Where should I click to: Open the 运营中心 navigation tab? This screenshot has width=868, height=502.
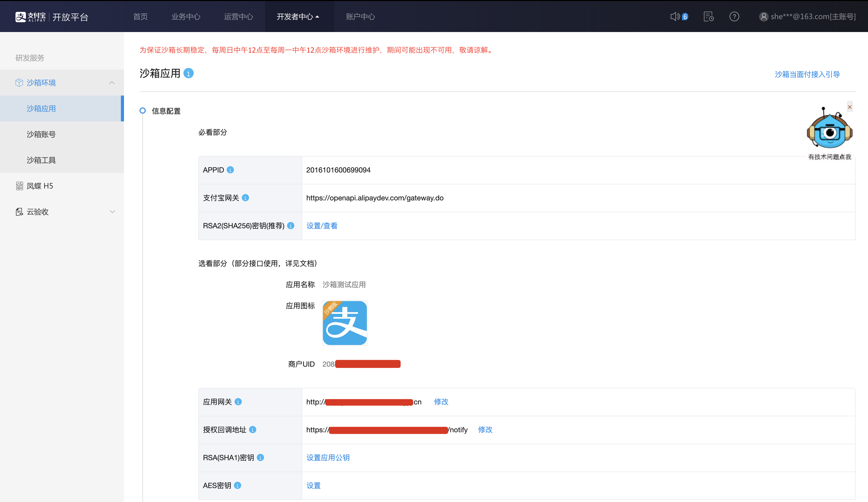coord(238,17)
